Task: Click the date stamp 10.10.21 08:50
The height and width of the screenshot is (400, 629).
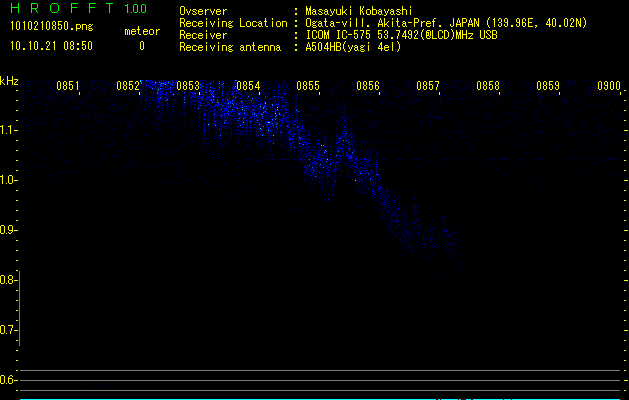Action: (51, 46)
